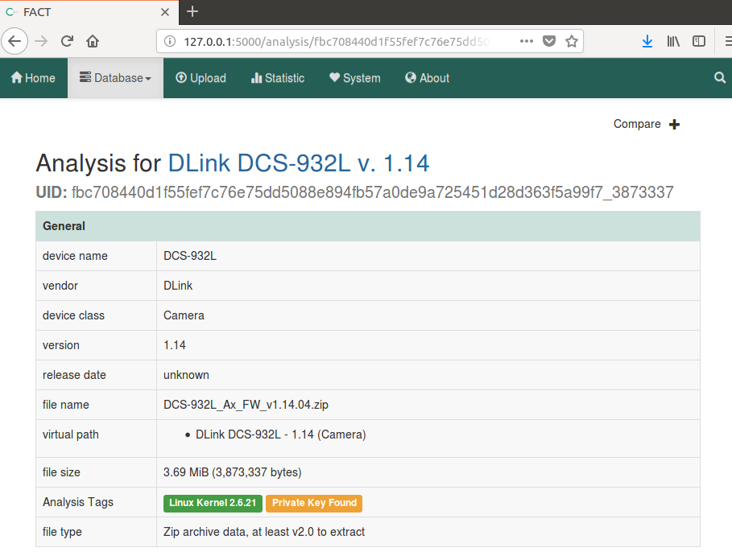The height and width of the screenshot is (560, 732).
Task: Reload the page with the refresh icon
Action: click(67, 42)
